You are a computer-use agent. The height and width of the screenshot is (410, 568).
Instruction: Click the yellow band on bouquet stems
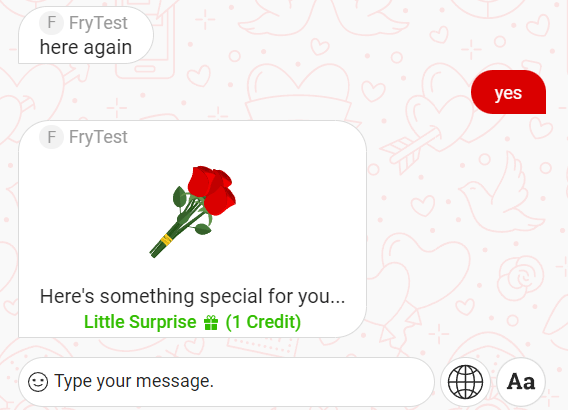166,240
